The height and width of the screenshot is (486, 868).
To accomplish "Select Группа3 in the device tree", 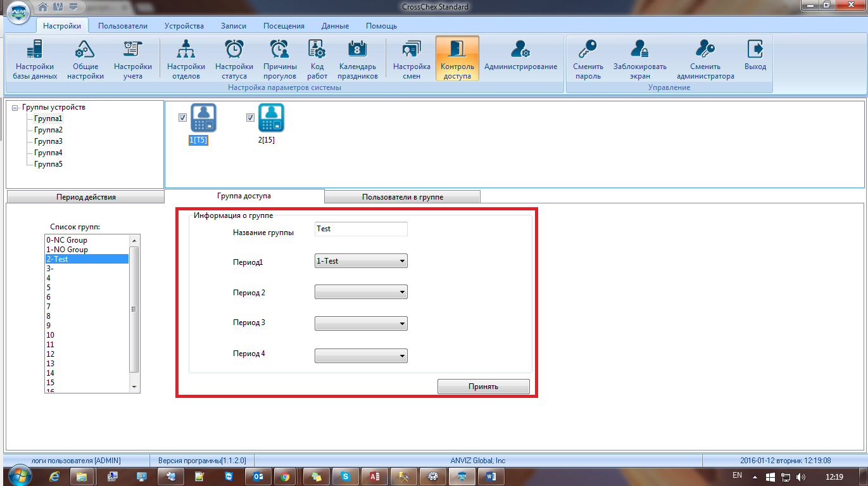I will 48,141.
